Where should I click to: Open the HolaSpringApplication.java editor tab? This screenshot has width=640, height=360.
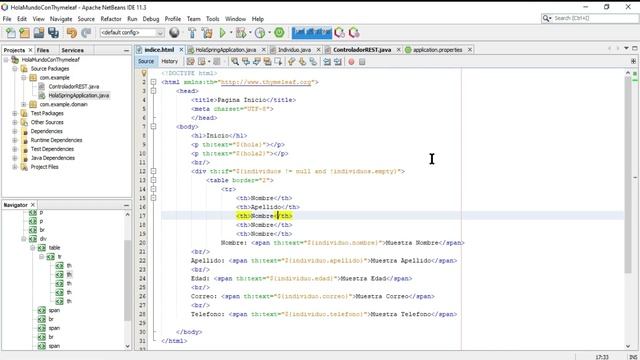pos(226,50)
